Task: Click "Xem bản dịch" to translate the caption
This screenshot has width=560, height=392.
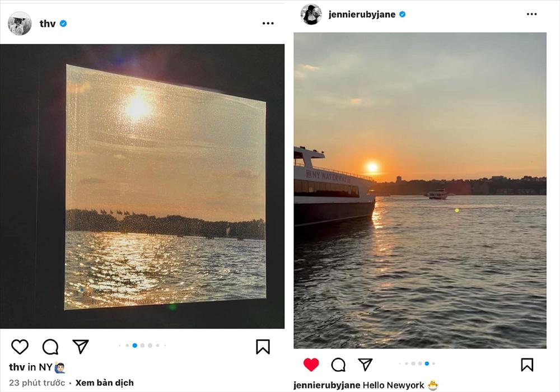Action: [x=105, y=383]
